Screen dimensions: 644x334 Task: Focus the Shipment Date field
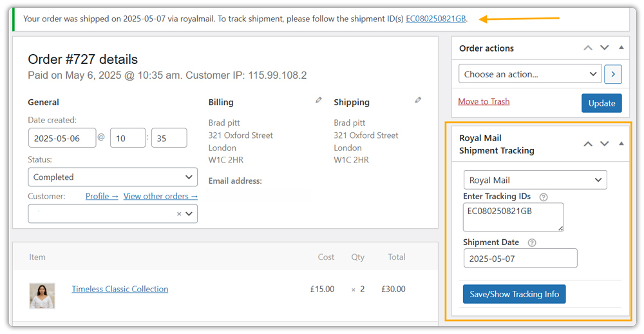520,259
